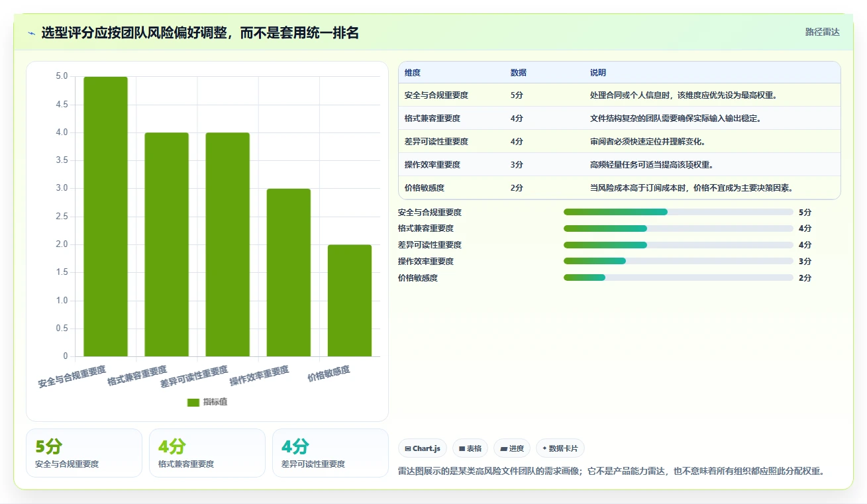Image resolution: width=867 pixels, height=504 pixels.
Task: Click the 价格敏感度 bar in the chart
Action: 349,301
